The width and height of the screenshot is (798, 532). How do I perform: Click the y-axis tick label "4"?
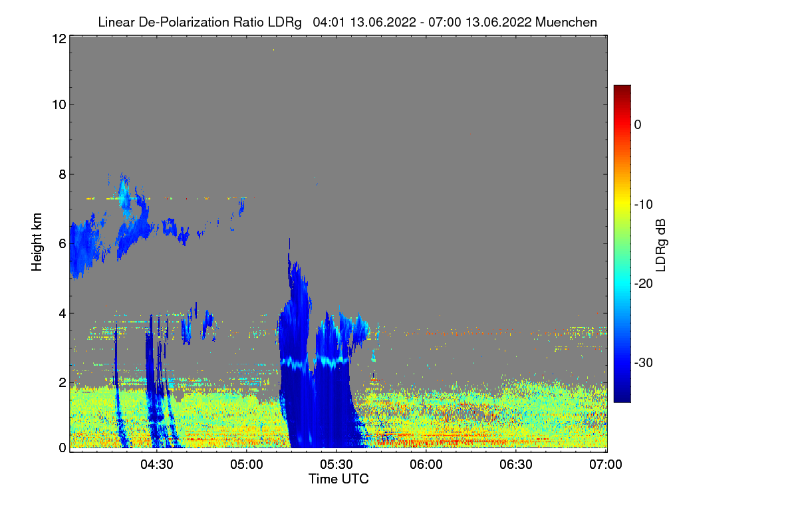[62, 313]
